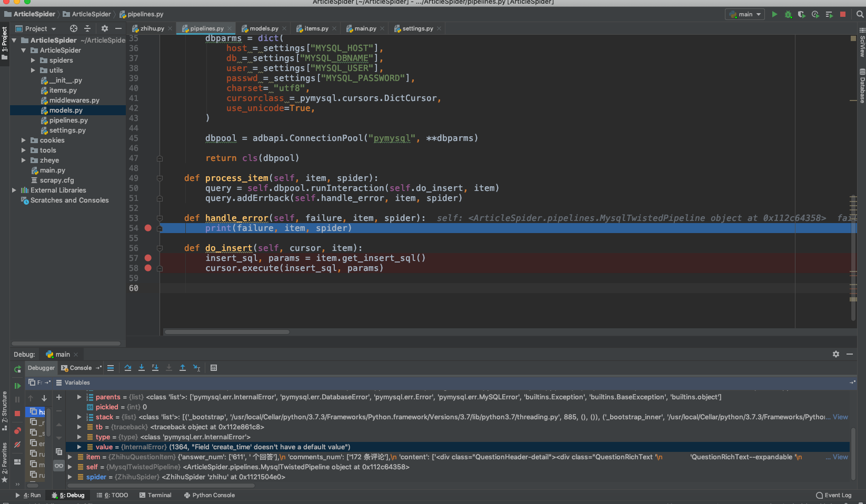Image resolution: width=866 pixels, height=504 pixels.
Task: Open the Evaluate Expression calculator icon
Action: pyautogui.click(x=214, y=368)
